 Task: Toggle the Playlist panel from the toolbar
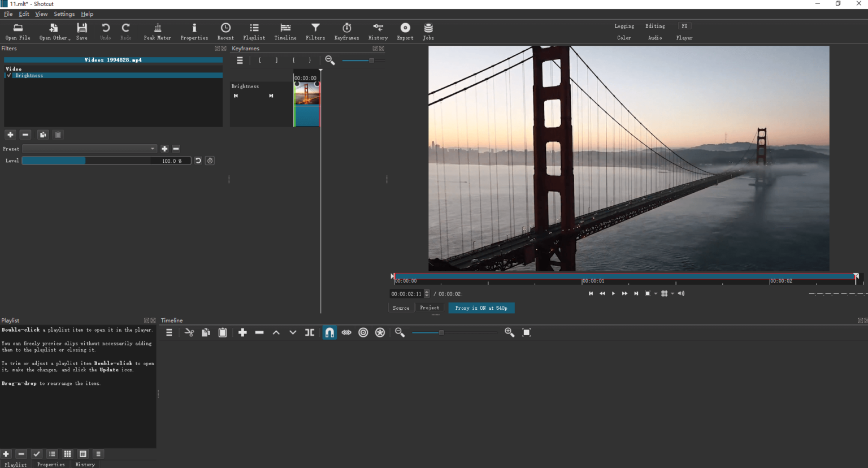[x=254, y=31]
